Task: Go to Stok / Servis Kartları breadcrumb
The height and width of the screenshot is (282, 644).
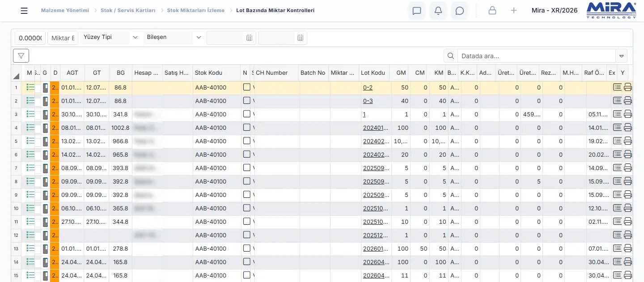Action: [128, 10]
